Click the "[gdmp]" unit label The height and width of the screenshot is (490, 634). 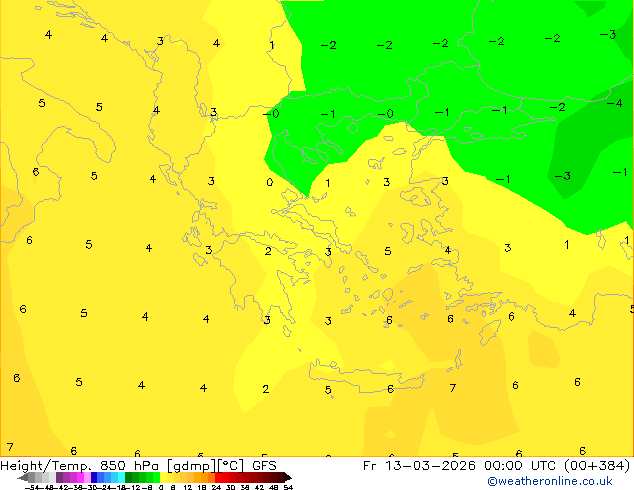tap(191, 466)
